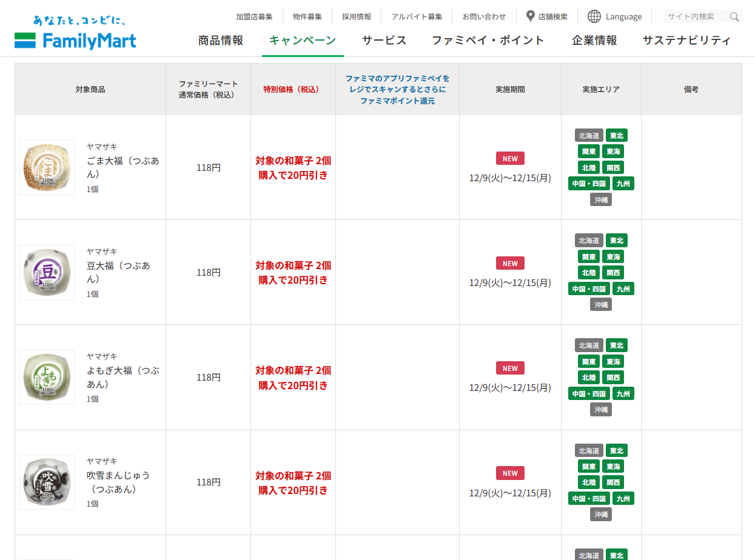
Task: Switch to the サービス tab
Action: click(x=384, y=39)
